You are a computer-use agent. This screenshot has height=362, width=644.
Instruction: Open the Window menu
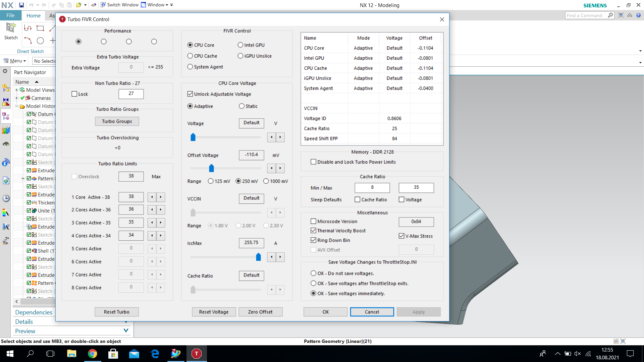156,5
